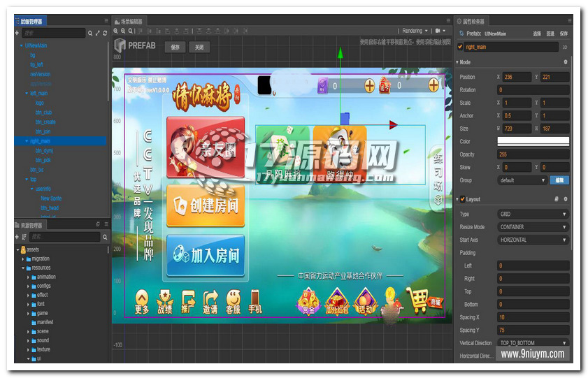This screenshot has width=588, height=378.
Task: Click the camera icon in scene toolbar
Action: point(438,31)
